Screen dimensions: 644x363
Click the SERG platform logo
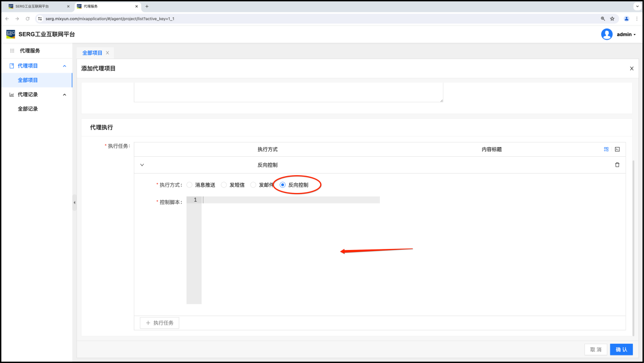(11, 34)
